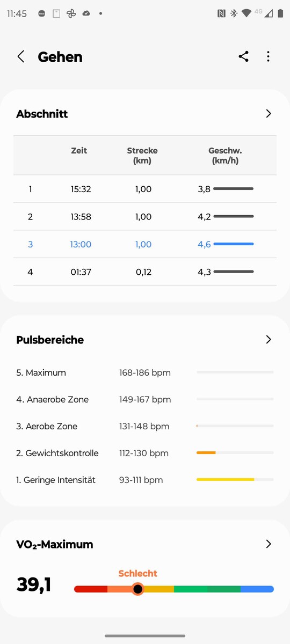The width and height of the screenshot is (290, 644).
Task: Tap the back arrow next to Gehen
Action: pos(21,56)
